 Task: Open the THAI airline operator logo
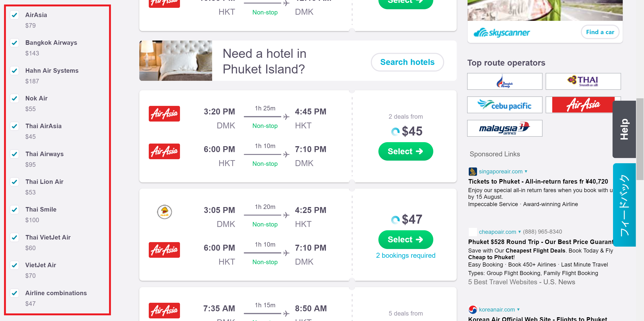[583, 81]
